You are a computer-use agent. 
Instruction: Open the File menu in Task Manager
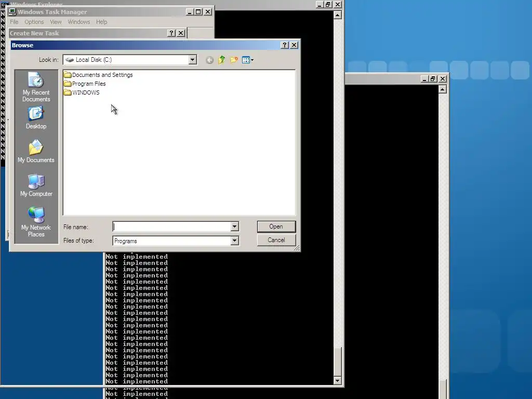point(14,22)
